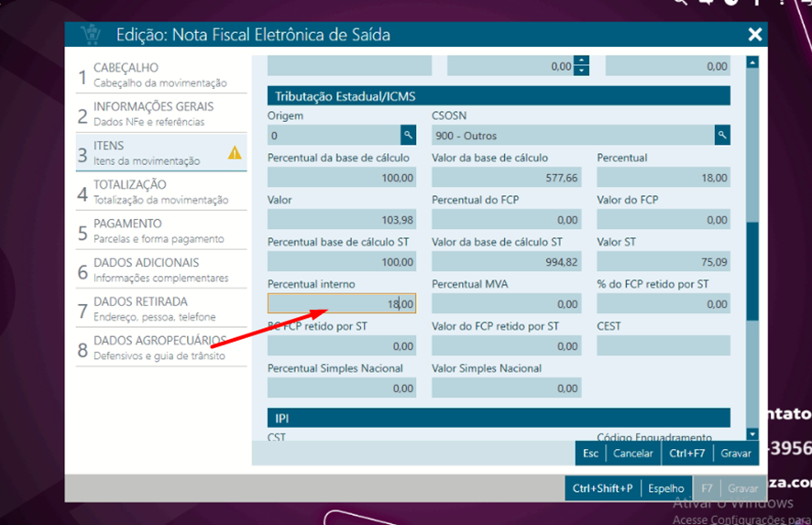This screenshot has width=812, height=525.
Task: Click the Percentual interno input field
Action: click(341, 304)
